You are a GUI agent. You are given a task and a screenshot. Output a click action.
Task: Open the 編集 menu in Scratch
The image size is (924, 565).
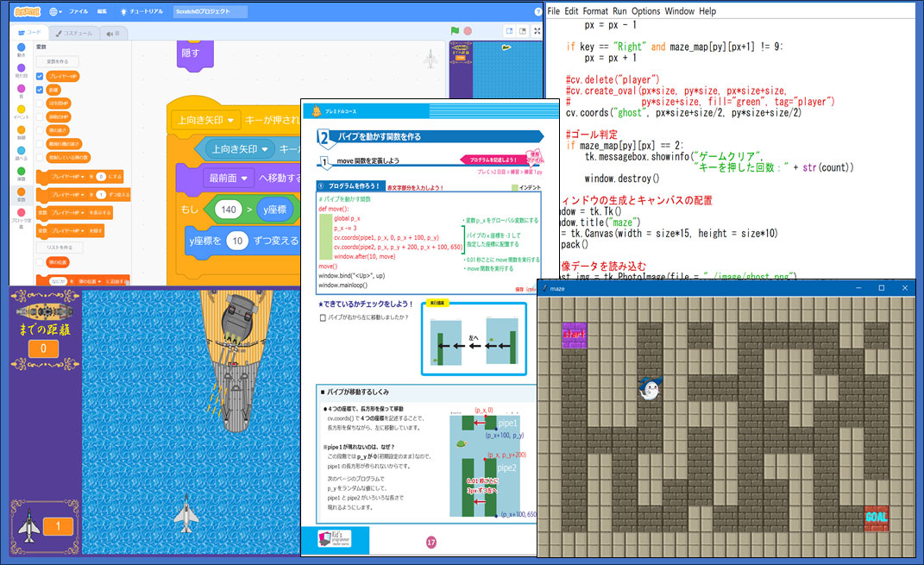click(102, 12)
